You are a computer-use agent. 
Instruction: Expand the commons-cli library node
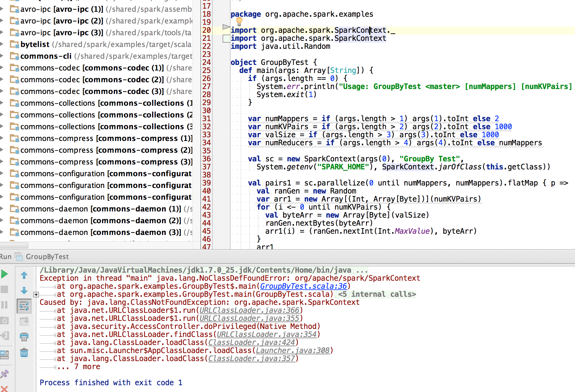click(2, 56)
